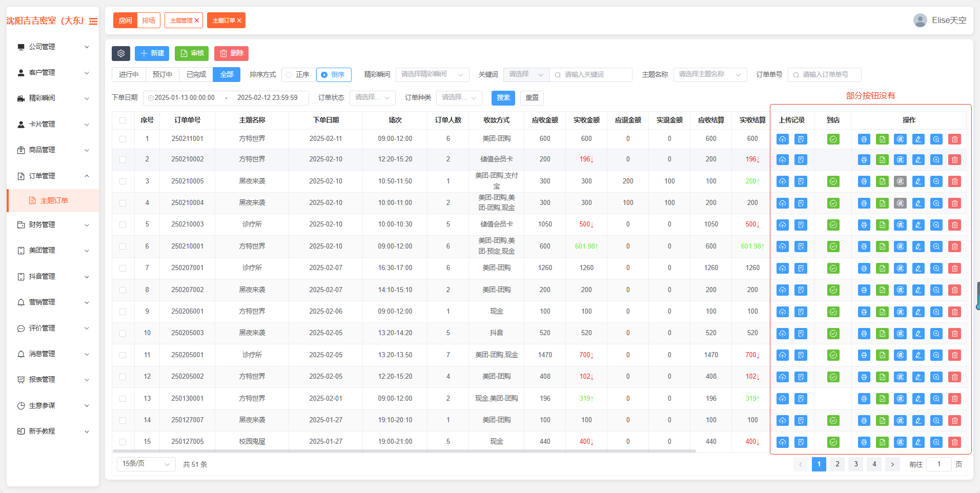Open upload record document for order 250210002

point(801,160)
